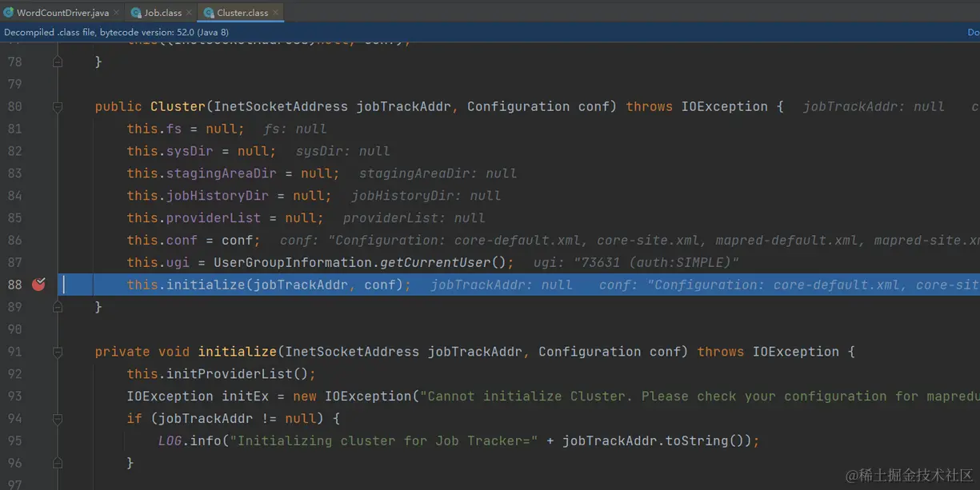Click 'UserGroupInformation' class name on line 87
980x490 pixels.
tap(292, 262)
